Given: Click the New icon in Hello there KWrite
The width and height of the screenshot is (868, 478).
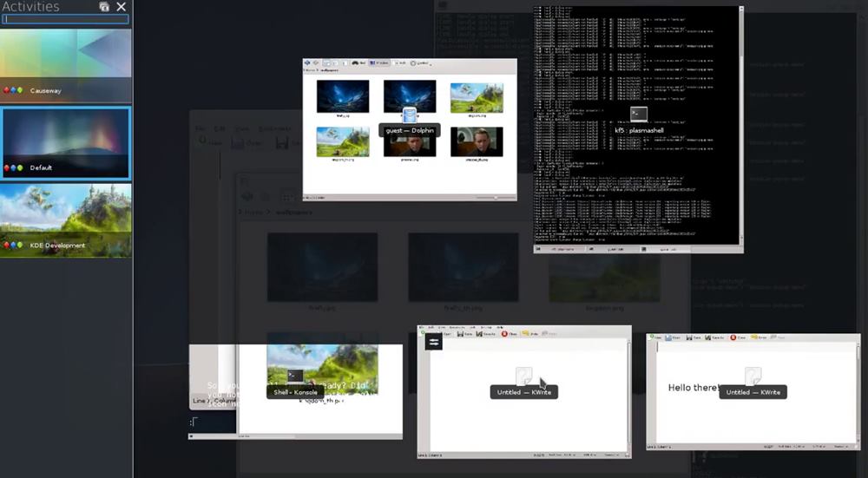Looking at the screenshot, I should pyautogui.click(x=652, y=337).
